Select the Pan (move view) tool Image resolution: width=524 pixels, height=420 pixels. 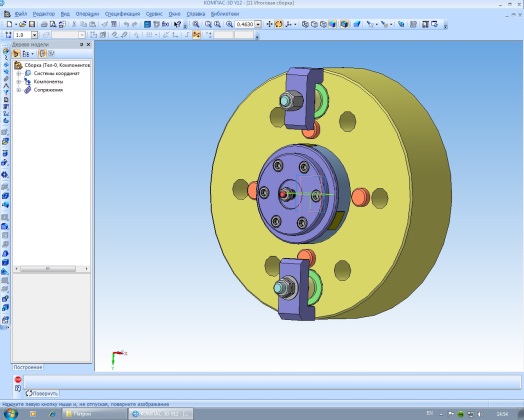pos(269,24)
